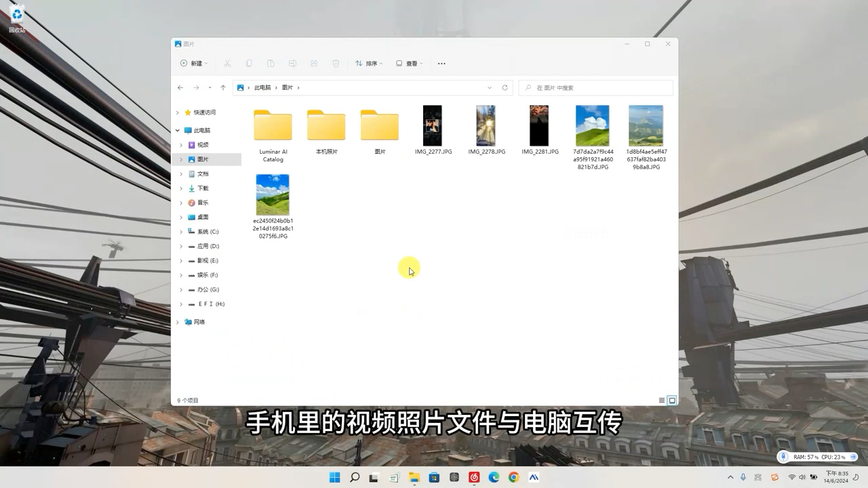The image size is (868, 488).
Task: Collapse the 此电脑 tree item
Action: tap(178, 129)
